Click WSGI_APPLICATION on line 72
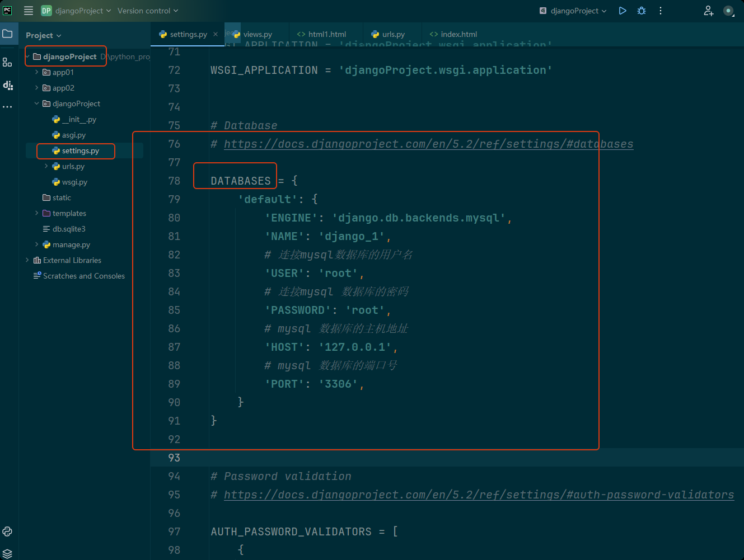Screen dimensions: 744x560 [x=264, y=70]
